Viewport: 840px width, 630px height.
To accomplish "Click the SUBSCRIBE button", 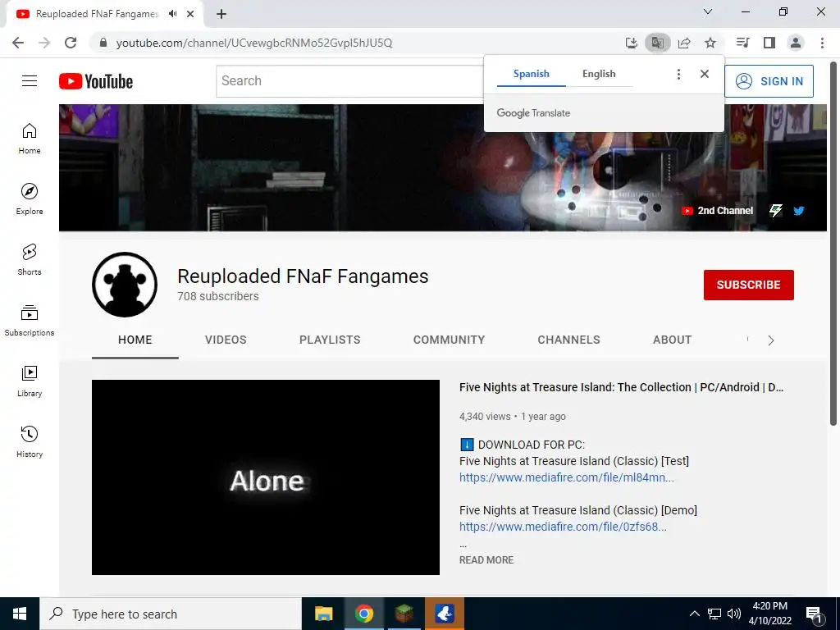I will pos(748,285).
